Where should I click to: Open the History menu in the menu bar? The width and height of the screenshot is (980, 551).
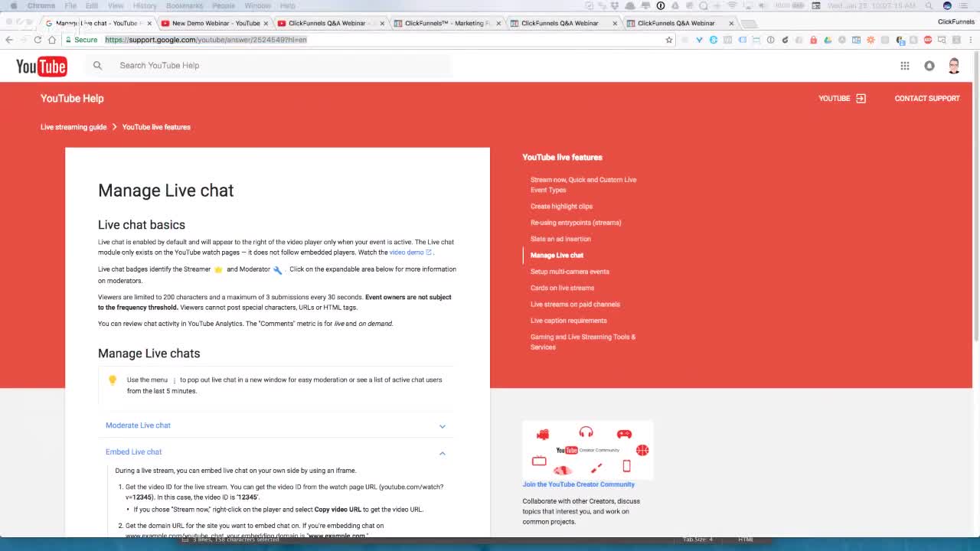pyautogui.click(x=144, y=5)
